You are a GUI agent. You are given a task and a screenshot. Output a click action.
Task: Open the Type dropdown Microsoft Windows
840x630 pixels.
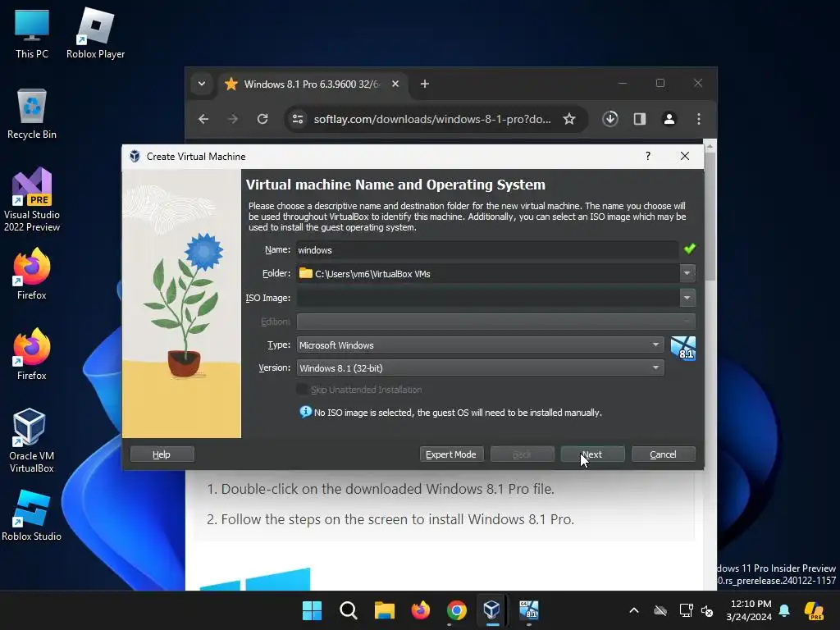point(480,345)
